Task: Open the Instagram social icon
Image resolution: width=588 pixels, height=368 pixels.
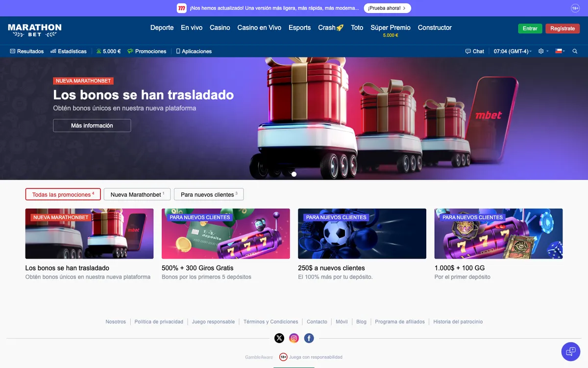Action: pos(294,338)
